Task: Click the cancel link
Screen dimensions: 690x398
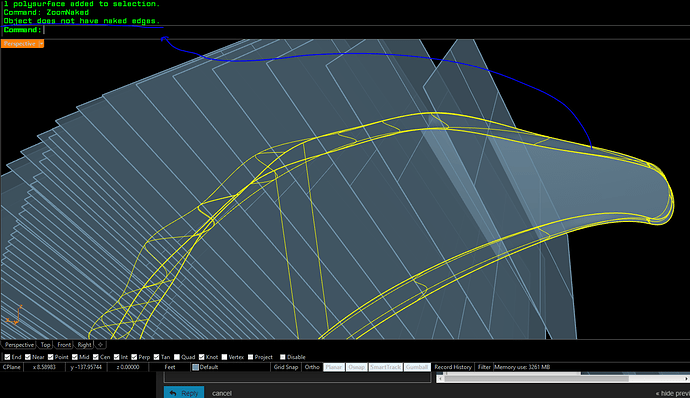Action: click(222, 393)
